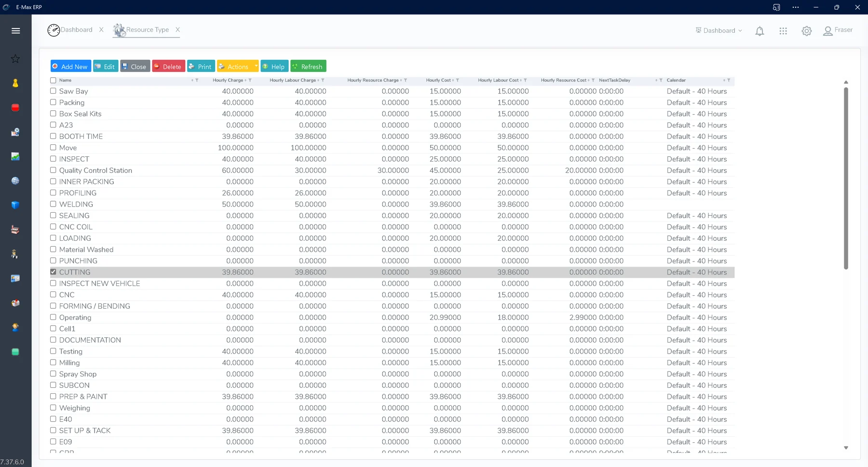Check the Quality Control Station checkbox
This screenshot has height=467, width=868.
[x=53, y=170]
